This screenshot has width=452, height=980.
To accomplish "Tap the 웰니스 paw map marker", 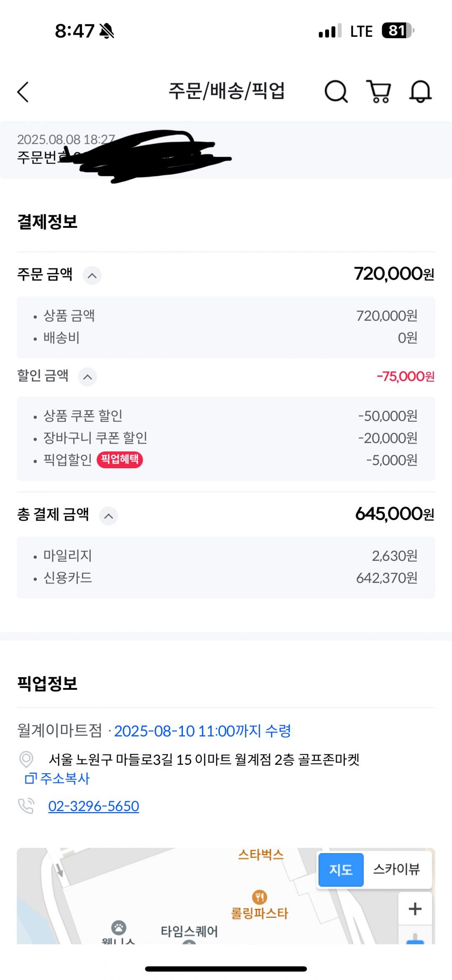I will [x=119, y=927].
